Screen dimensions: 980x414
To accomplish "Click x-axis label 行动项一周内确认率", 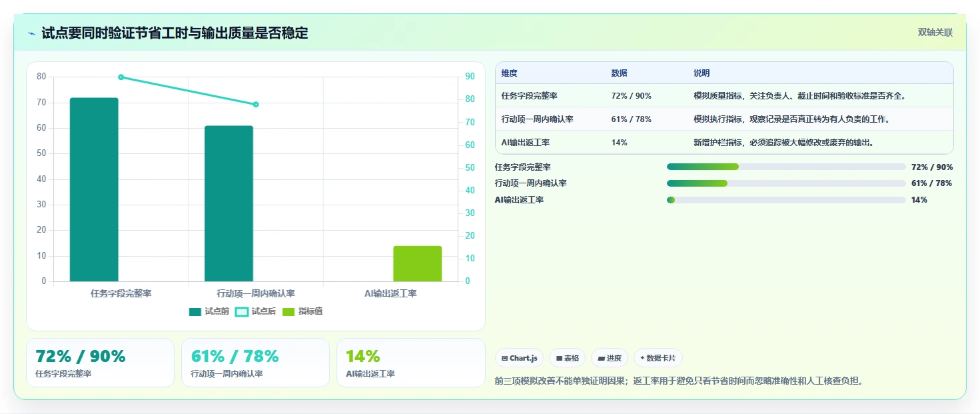I will point(256,293).
